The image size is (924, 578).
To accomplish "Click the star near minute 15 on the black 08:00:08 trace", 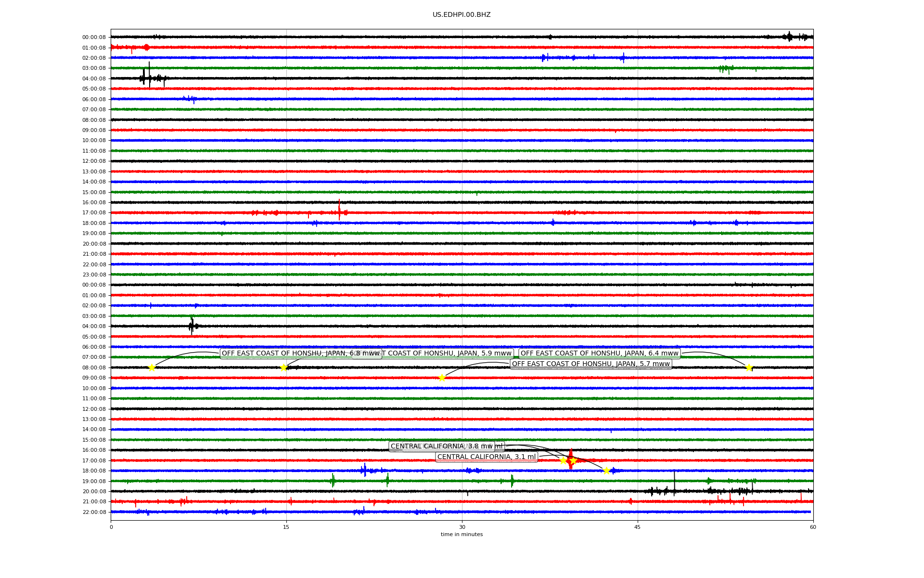I will click(x=283, y=368).
